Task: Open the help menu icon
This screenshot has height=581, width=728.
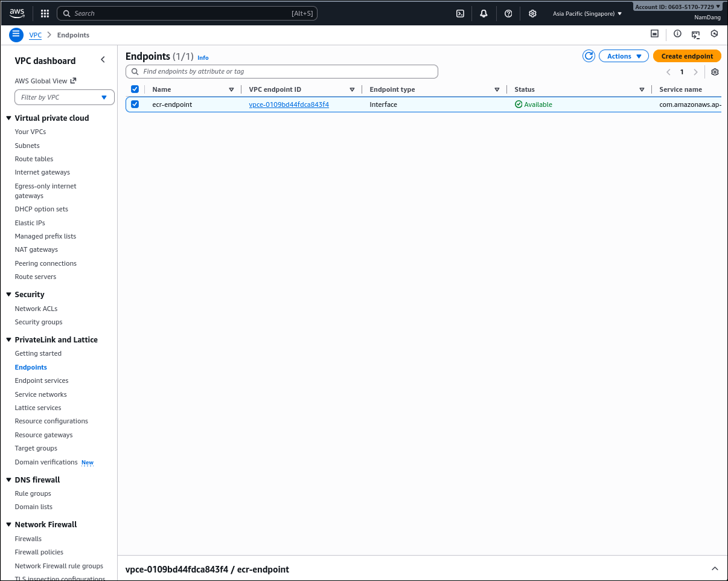Action: (508, 13)
